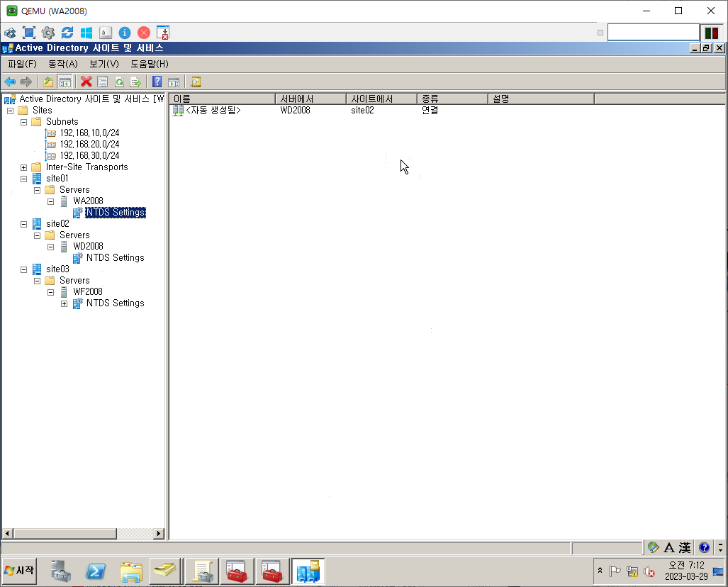This screenshot has width=728, height=587.
Task: Select subnet 192.168.30.0/24
Action: click(89, 155)
